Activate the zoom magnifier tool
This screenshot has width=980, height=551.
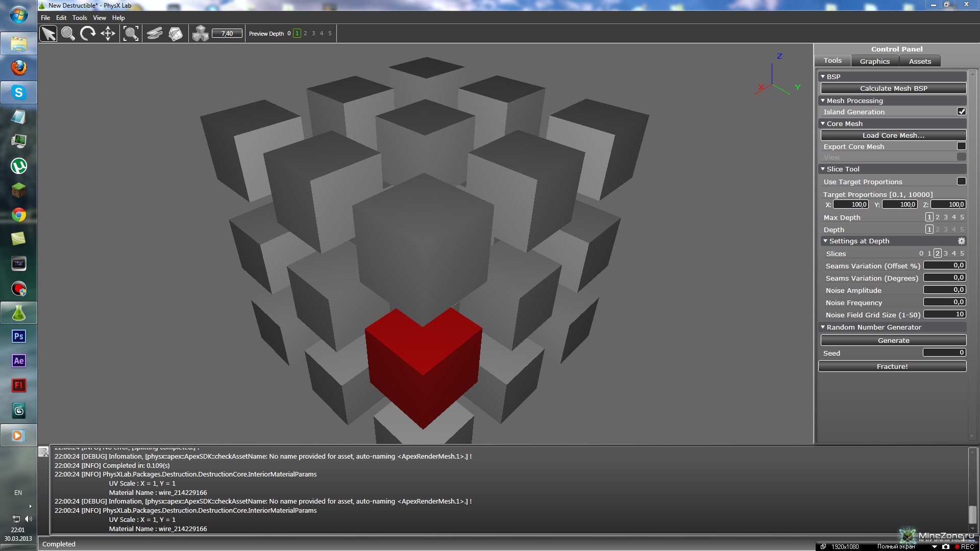68,34
